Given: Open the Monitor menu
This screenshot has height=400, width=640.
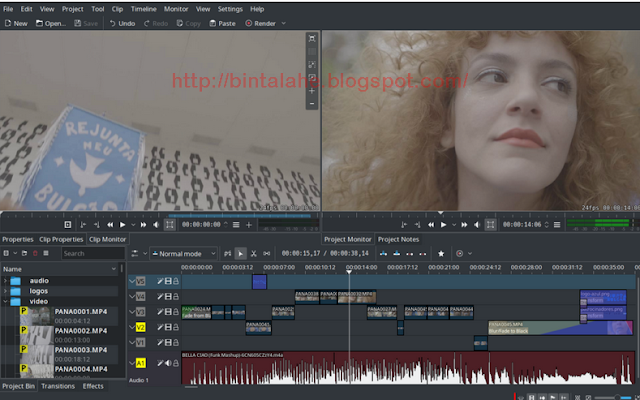Looking at the screenshot, I should coord(176,9).
